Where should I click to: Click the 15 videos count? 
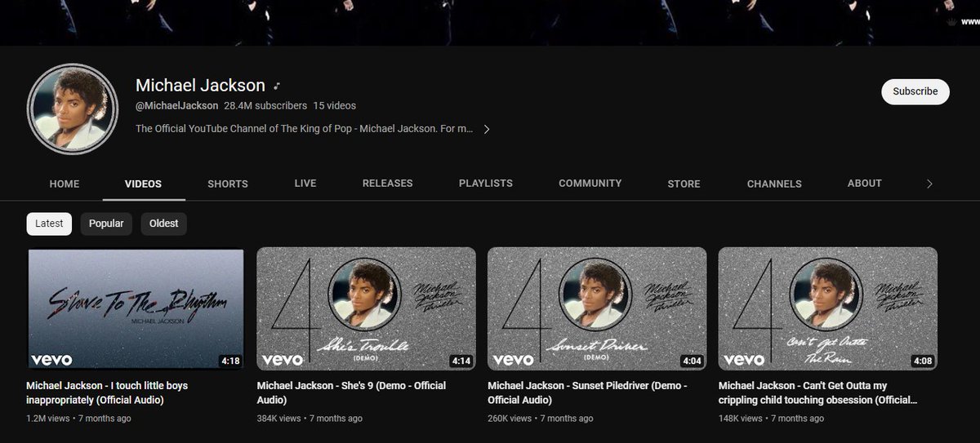[x=334, y=105]
